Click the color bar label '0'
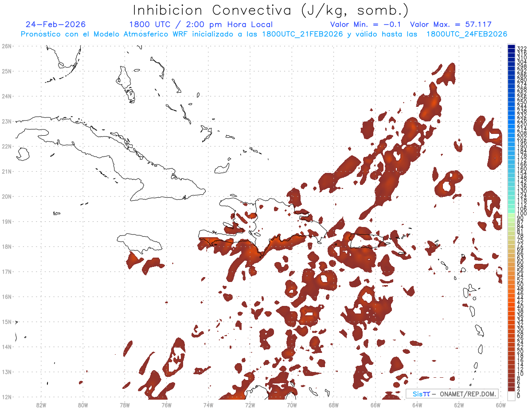The height and width of the screenshot is (411, 532). (x=519, y=396)
